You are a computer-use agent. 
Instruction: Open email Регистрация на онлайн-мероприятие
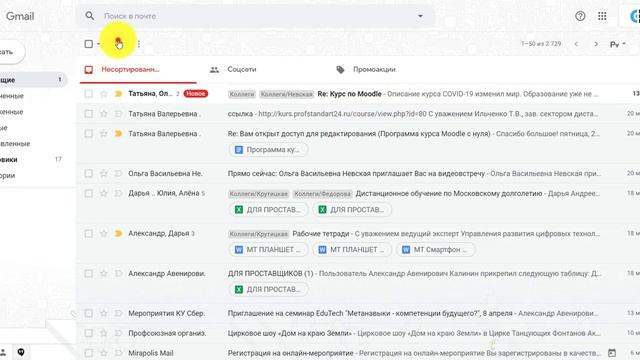pos(358,353)
